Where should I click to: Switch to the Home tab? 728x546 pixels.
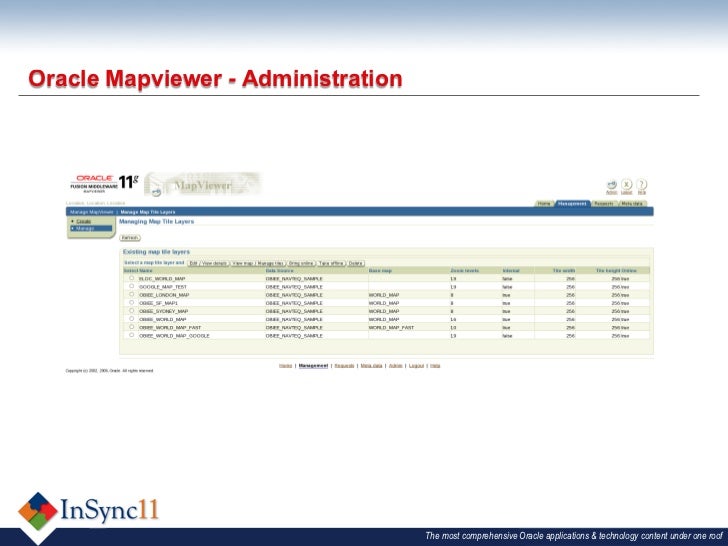point(544,203)
